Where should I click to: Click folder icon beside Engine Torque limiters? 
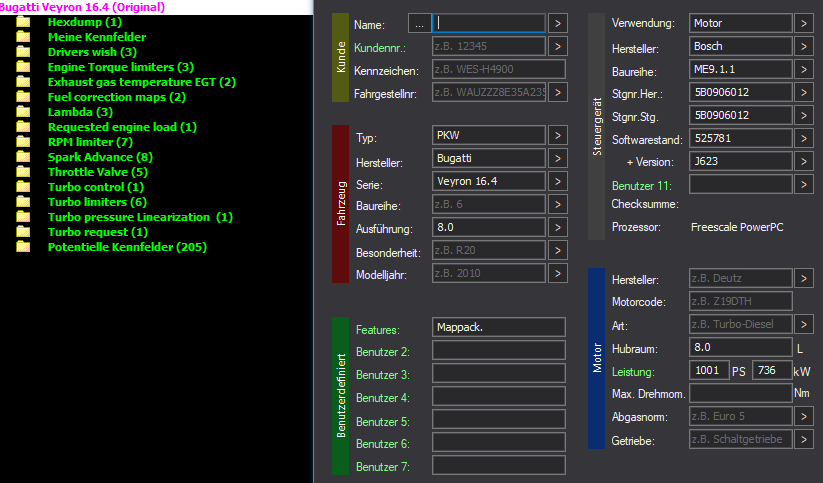pyautogui.click(x=23, y=67)
